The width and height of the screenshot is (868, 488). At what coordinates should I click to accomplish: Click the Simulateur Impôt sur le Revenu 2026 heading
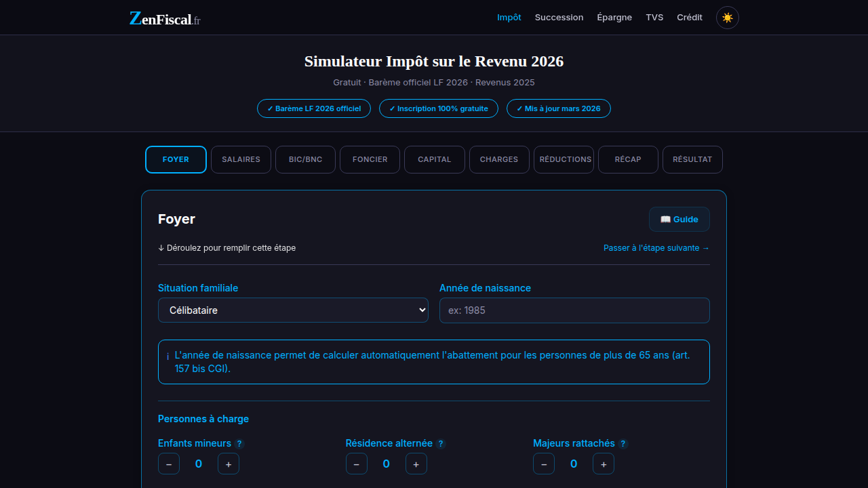point(434,62)
